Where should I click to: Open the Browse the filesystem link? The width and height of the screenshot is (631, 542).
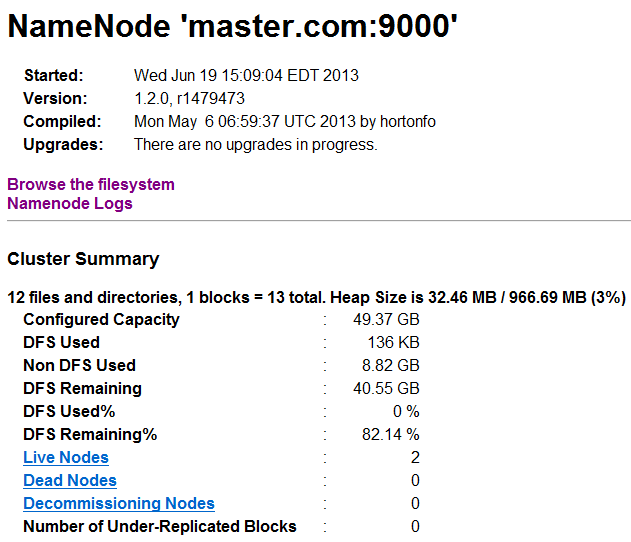point(91,185)
